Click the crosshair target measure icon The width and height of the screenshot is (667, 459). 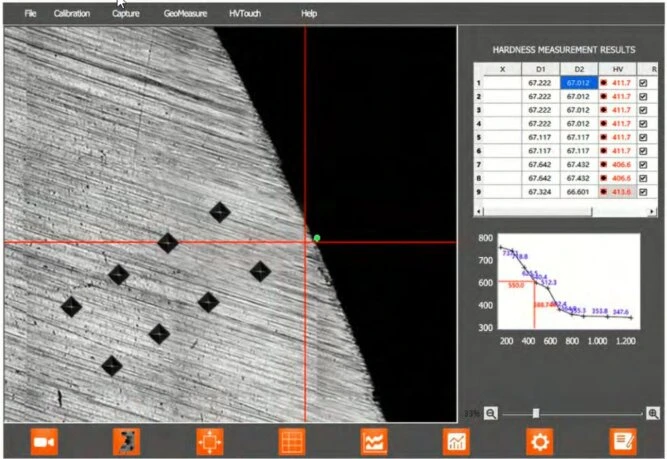[x=208, y=441]
